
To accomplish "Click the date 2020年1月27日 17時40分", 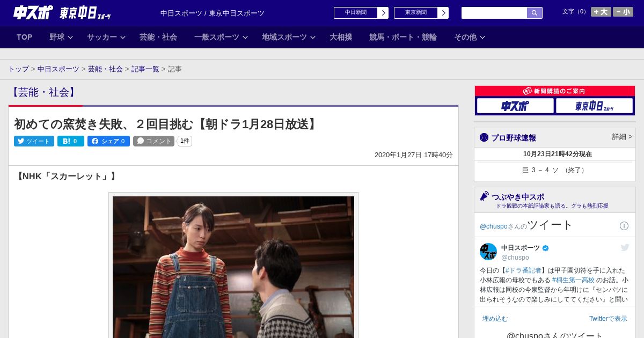I will point(414,155).
